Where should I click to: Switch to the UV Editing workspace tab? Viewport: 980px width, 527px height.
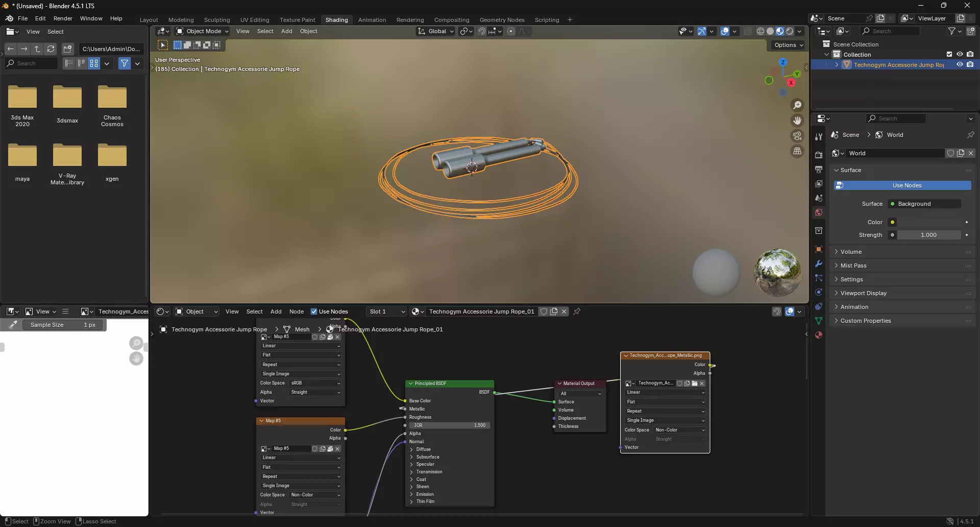pyautogui.click(x=255, y=20)
